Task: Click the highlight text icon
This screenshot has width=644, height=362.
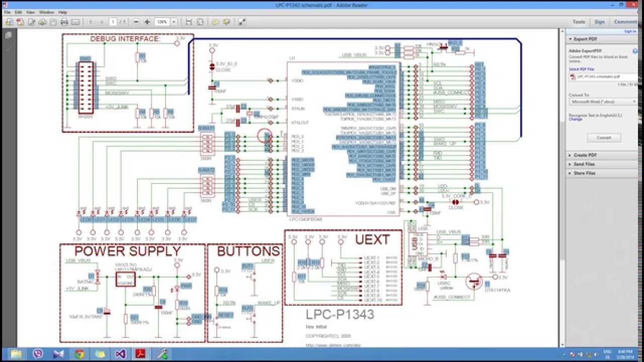Action: click(x=226, y=22)
